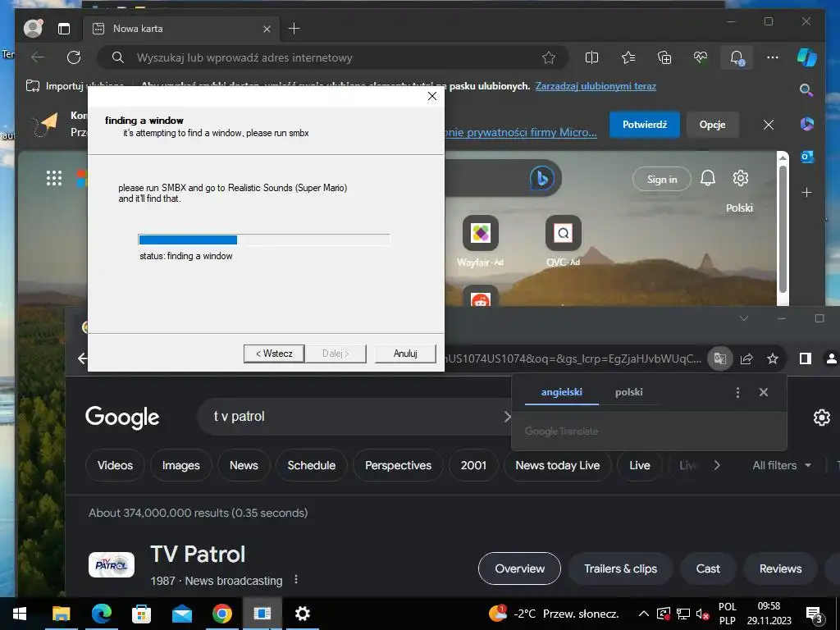Click the Edge profile avatar icon
The image size is (840, 630).
(33, 28)
